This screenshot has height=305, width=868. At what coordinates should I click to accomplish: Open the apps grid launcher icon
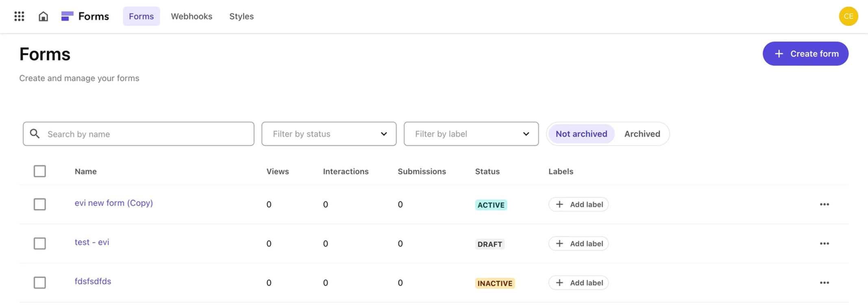(x=19, y=16)
